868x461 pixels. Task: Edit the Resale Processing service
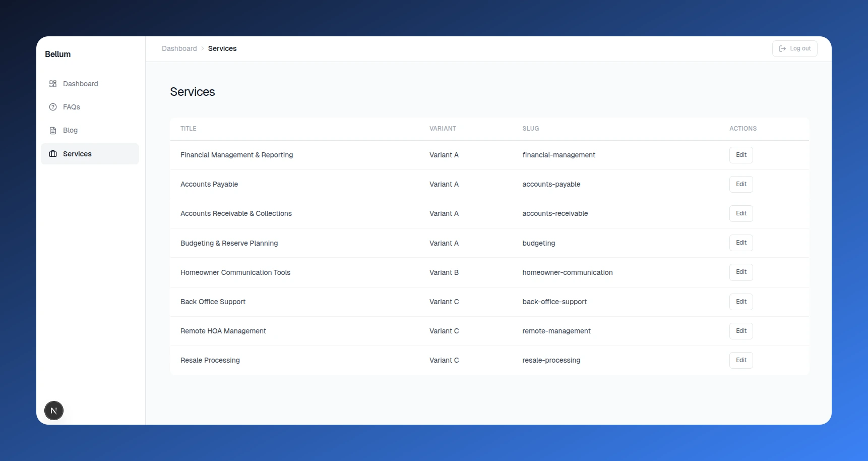tap(741, 360)
